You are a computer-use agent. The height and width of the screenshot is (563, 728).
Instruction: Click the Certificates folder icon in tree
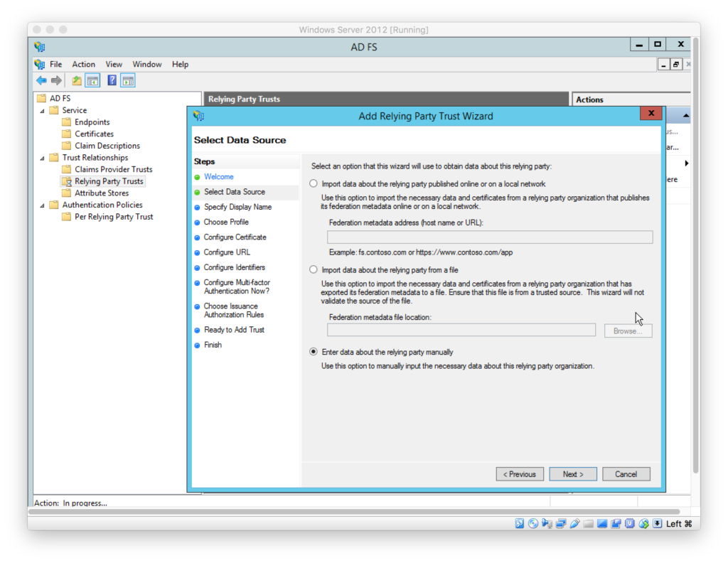tap(66, 134)
